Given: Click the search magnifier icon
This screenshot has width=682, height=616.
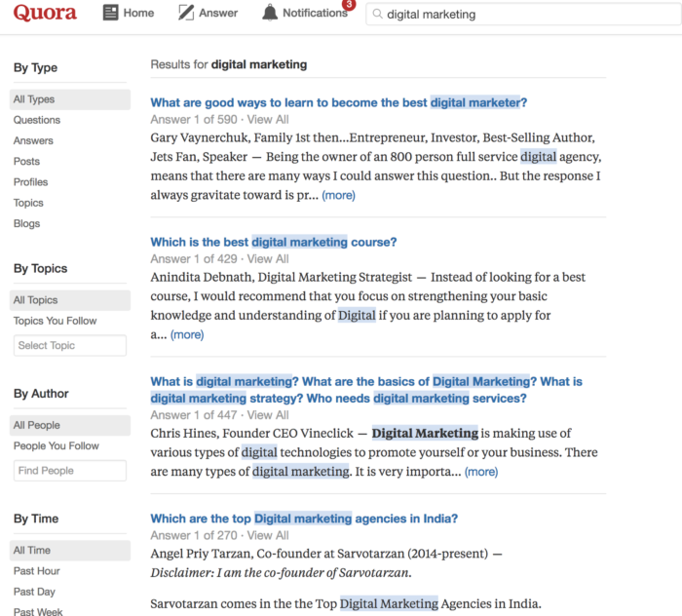Looking at the screenshot, I should tap(378, 14).
